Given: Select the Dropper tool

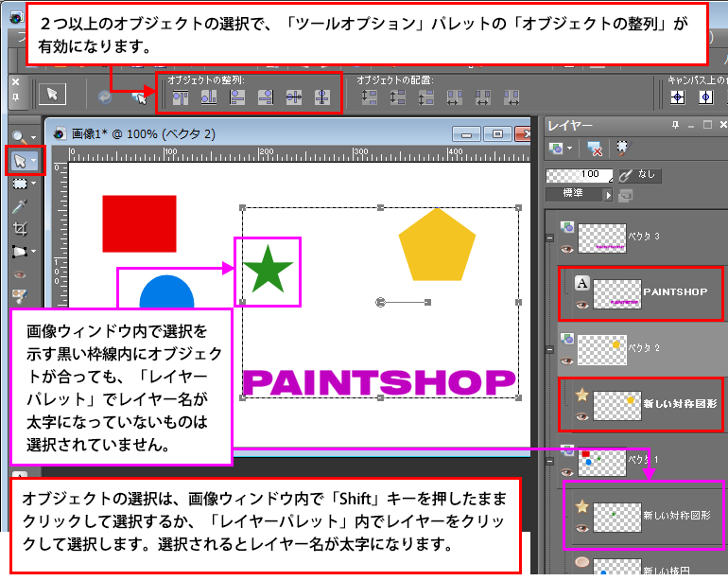Looking at the screenshot, I should pyautogui.click(x=20, y=206).
